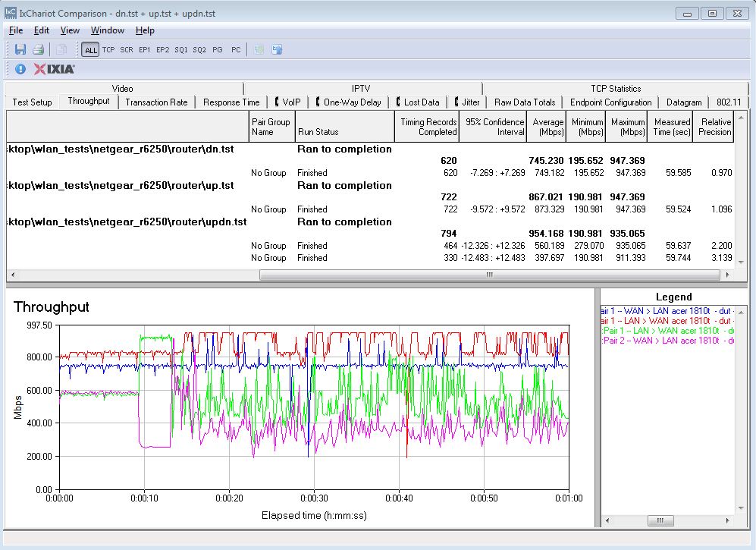Viewport: 756px width, 550px height.
Task: Select the SCR filter button
Action: (x=127, y=50)
